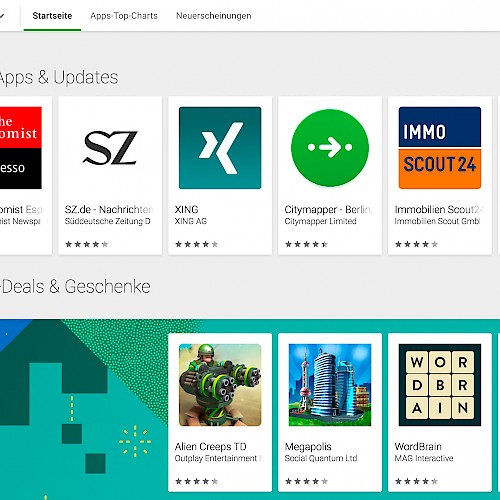Screen dimensions: 500x500
Task: Click the 'Alien Creeps TD' title
Action: coord(210,446)
